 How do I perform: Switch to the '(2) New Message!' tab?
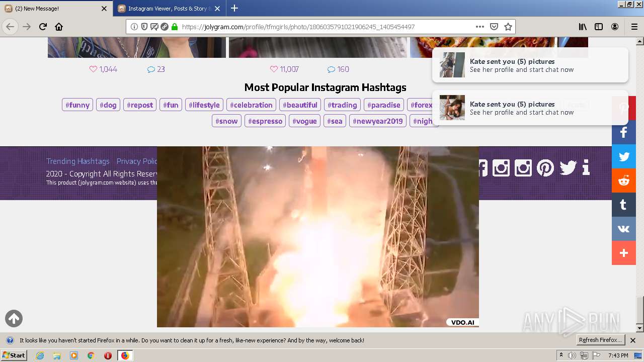[56, 9]
